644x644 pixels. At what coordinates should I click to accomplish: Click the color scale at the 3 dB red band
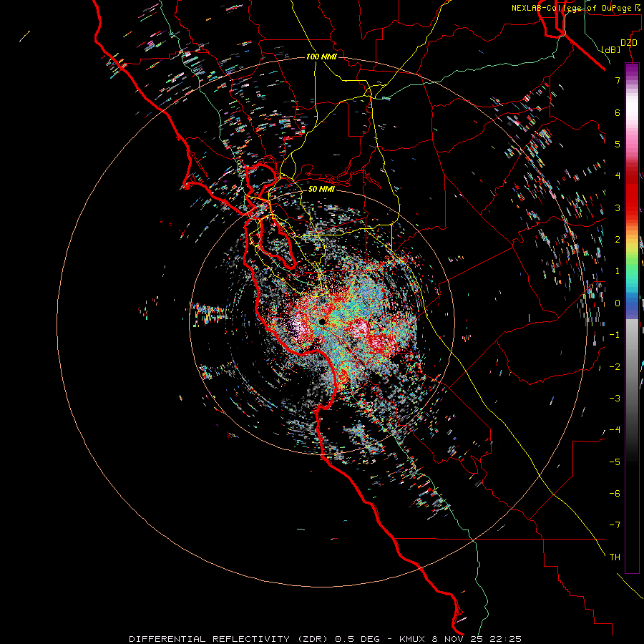click(632, 208)
